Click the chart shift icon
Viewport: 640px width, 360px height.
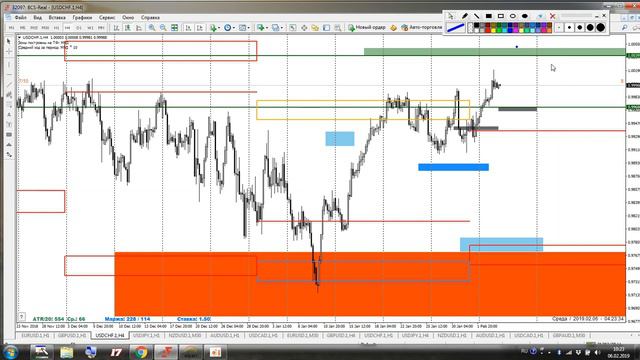tap(200, 28)
